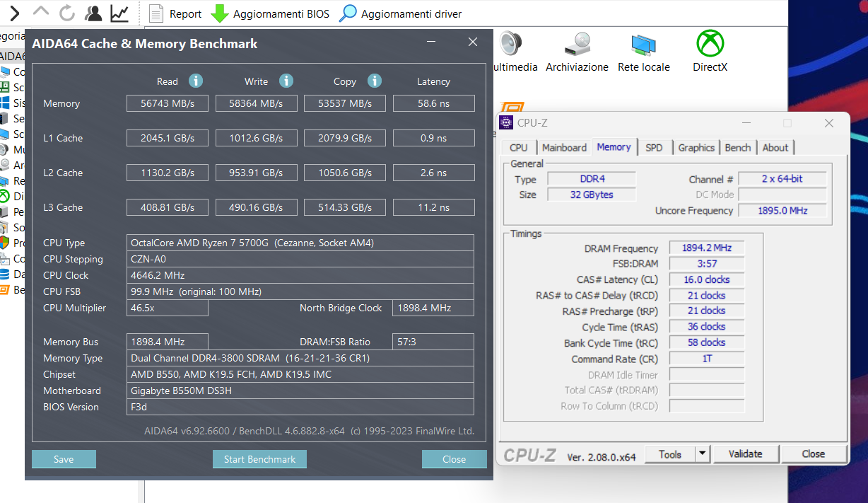Click the L1 Cache Read value 2045.1 GB/s

168,138
